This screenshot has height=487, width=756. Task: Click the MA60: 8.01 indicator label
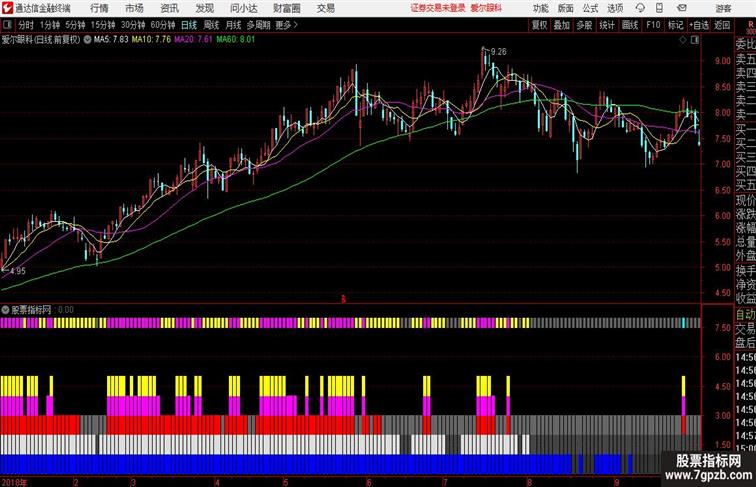[235, 40]
